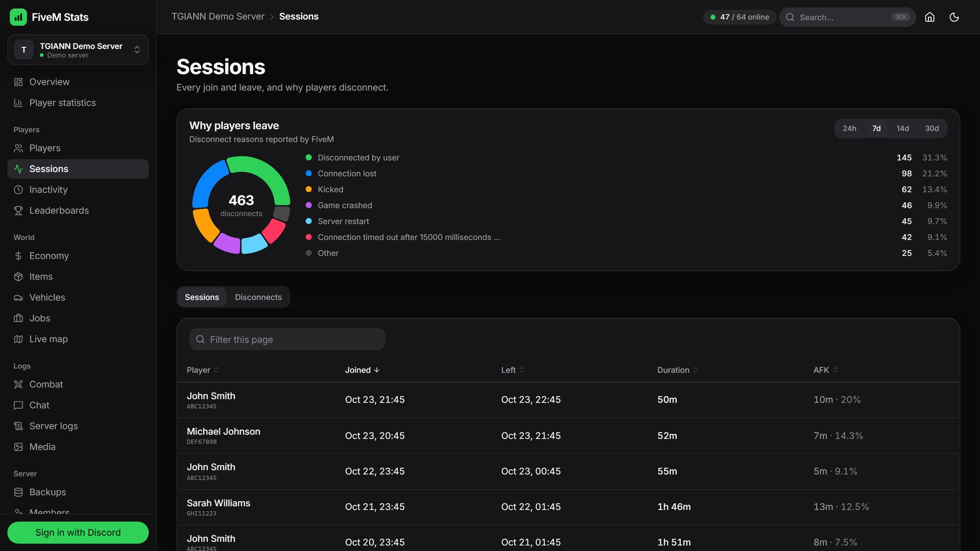Click the 47 / 64 online badge

tap(740, 17)
